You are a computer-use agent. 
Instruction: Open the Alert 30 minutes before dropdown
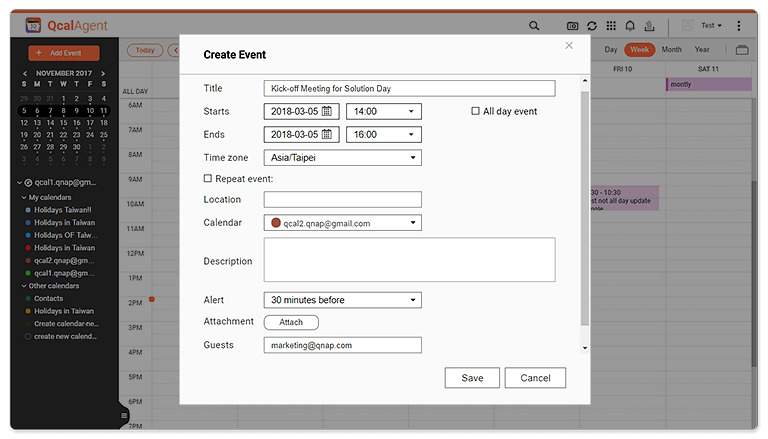342,300
